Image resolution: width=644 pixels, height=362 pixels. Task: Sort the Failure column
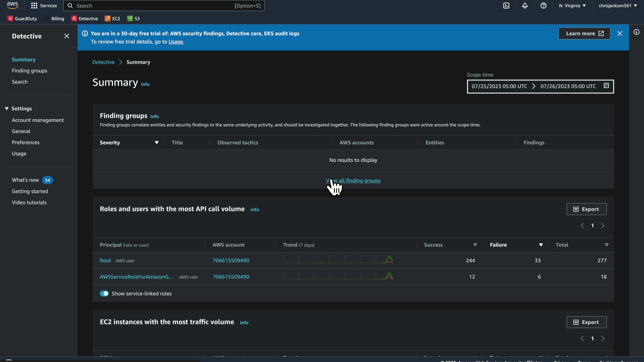541,245
